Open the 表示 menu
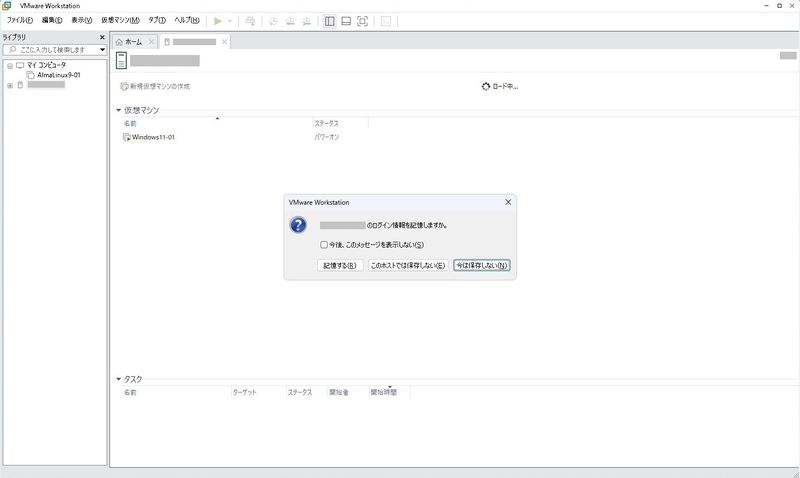The height and width of the screenshot is (478, 800). (x=81, y=20)
